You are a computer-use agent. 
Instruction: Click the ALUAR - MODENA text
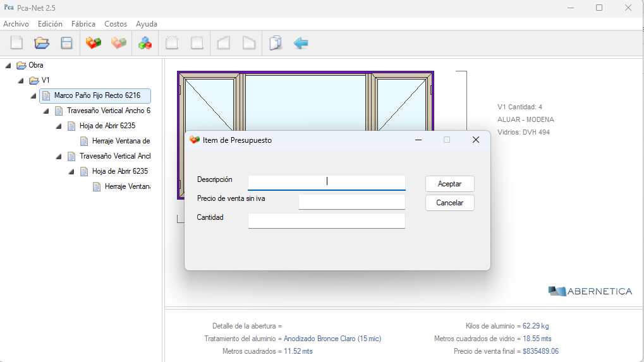point(525,119)
